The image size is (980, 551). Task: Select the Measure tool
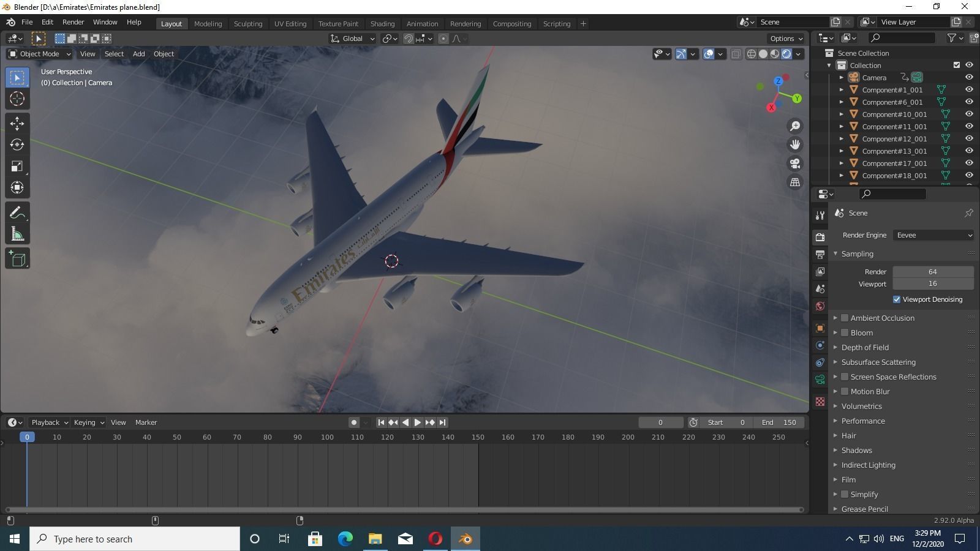click(17, 234)
